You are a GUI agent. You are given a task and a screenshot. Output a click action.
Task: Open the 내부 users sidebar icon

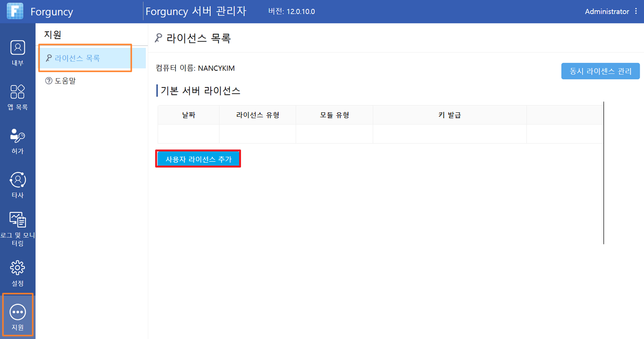pyautogui.click(x=18, y=47)
